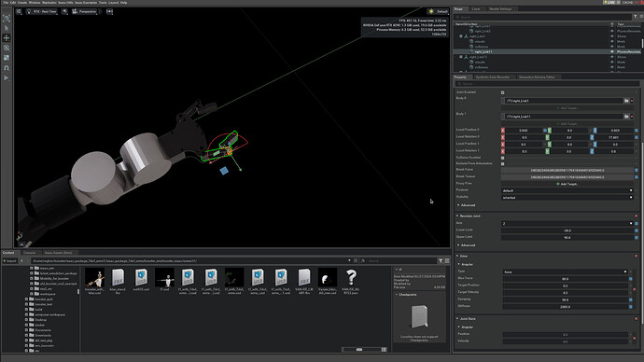Image resolution: width=644 pixels, height=362 pixels.
Task: Click the Content browser filter icon
Action: click(x=441, y=260)
